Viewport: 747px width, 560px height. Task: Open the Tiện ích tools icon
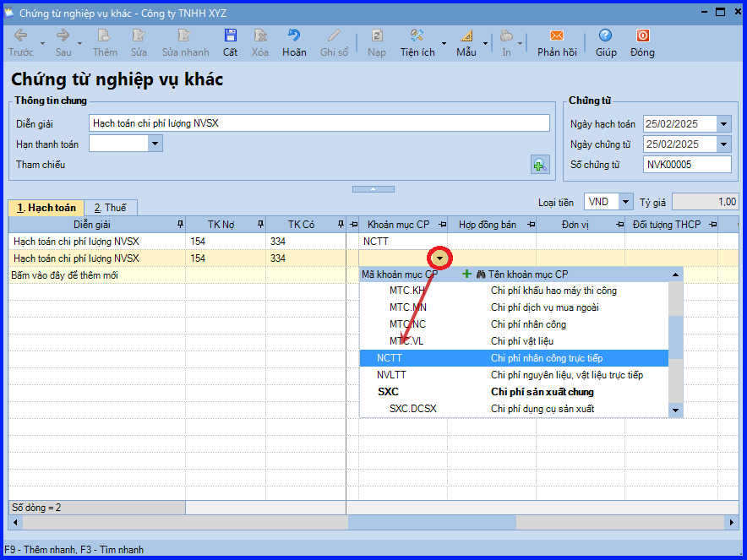(417, 35)
